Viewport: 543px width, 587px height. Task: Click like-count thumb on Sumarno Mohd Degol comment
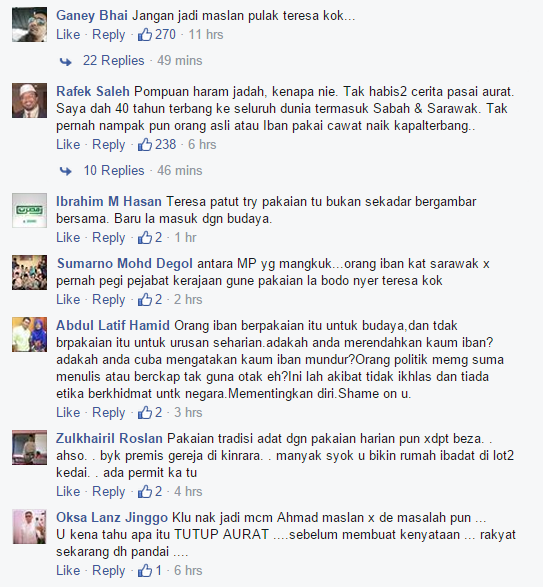click(x=145, y=299)
